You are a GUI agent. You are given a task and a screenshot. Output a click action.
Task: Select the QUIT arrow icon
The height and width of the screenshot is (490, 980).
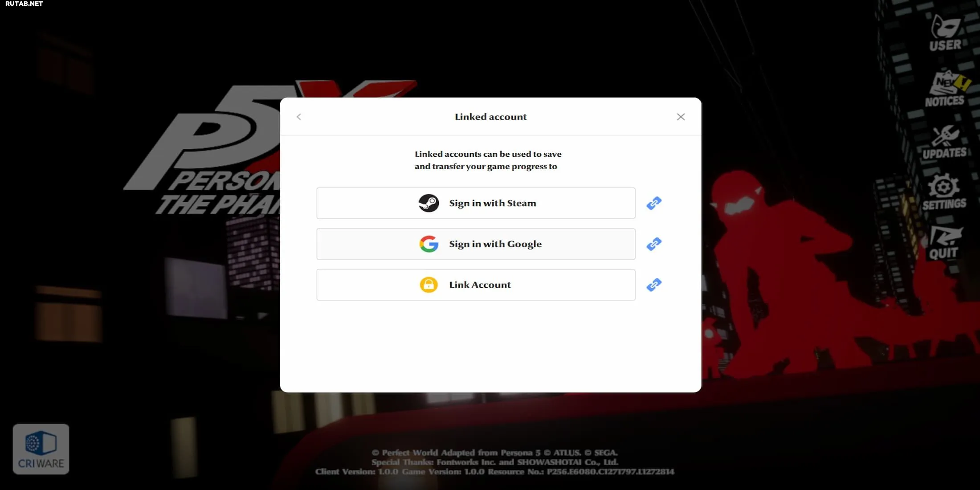(x=945, y=243)
